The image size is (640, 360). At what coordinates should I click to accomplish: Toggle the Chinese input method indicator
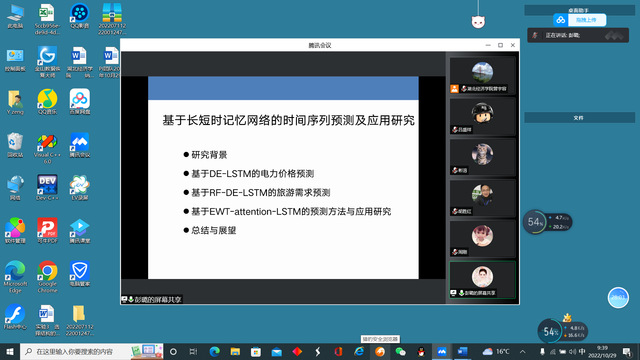click(x=582, y=351)
